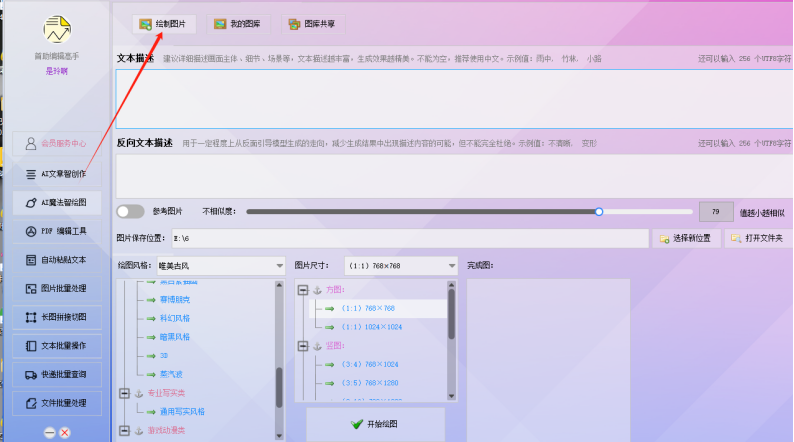Image resolution: width=794 pixels, height=442 pixels.
Task: Click the 完成图 preview area
Action: click(x=548, y=360)
